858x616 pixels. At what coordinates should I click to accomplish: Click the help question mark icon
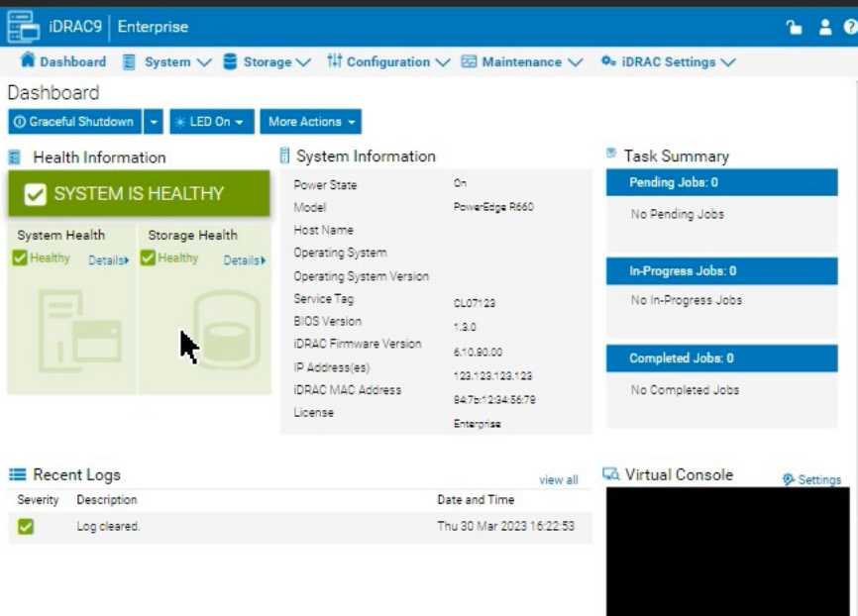pos(850,28)
